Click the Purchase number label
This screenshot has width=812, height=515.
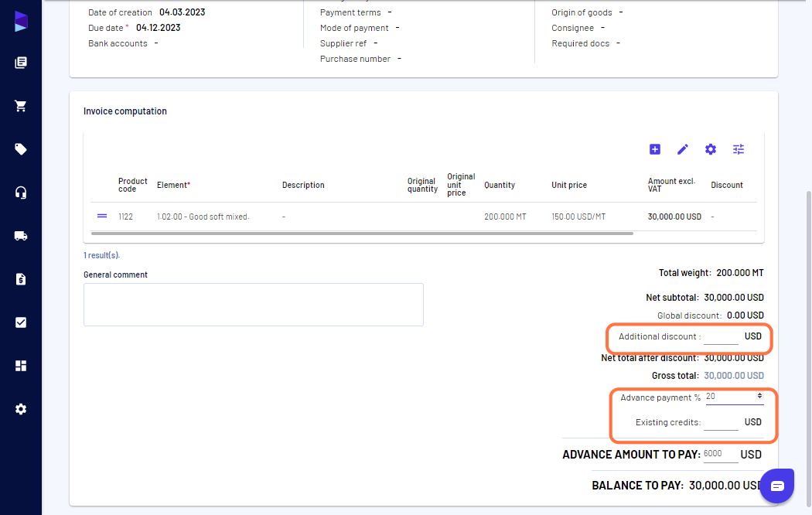click(355, 59)
